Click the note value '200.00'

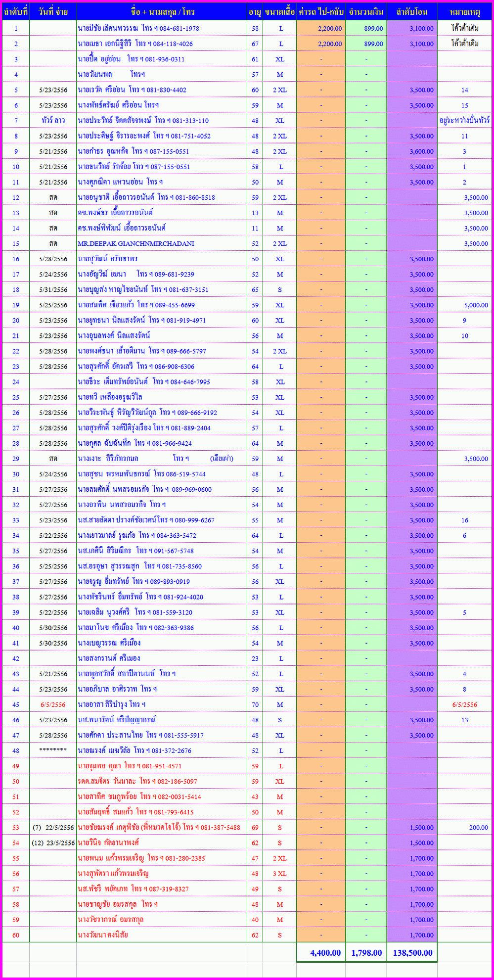pyautogui.click(x=465, y=827)
